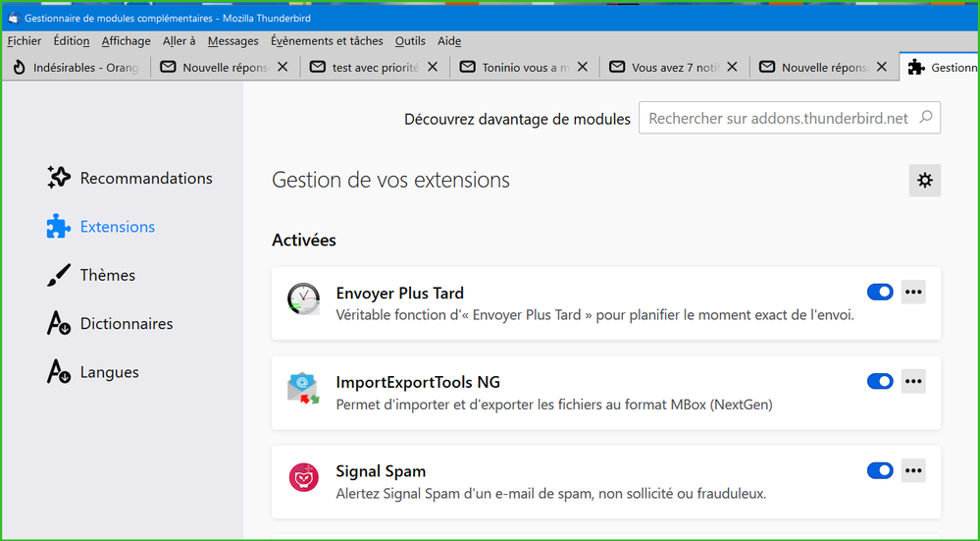980x541 pixels.
Task: Close the 'Toninio vous a' tab
Action: 582,68
